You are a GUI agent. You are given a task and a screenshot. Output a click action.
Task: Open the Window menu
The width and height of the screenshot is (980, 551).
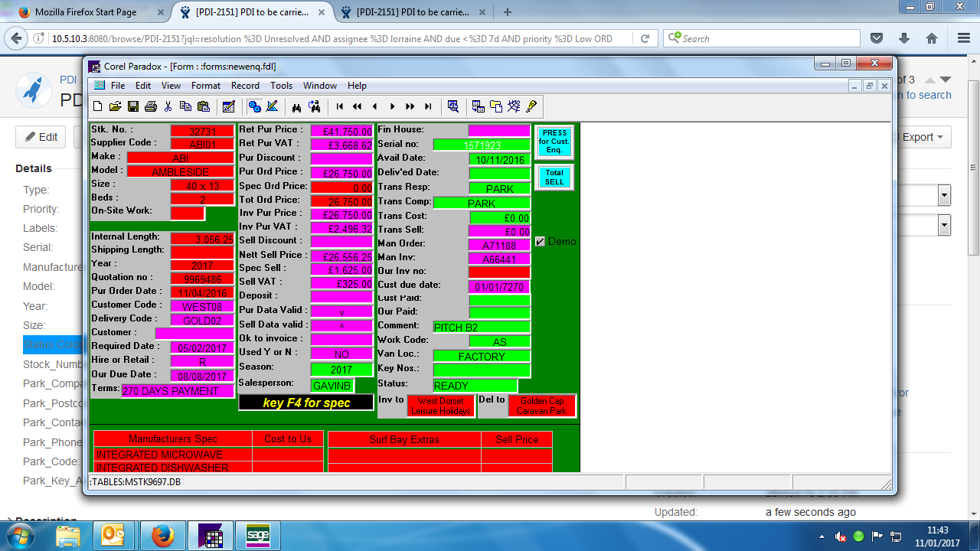pyautogui.click(x=320, y=86)
